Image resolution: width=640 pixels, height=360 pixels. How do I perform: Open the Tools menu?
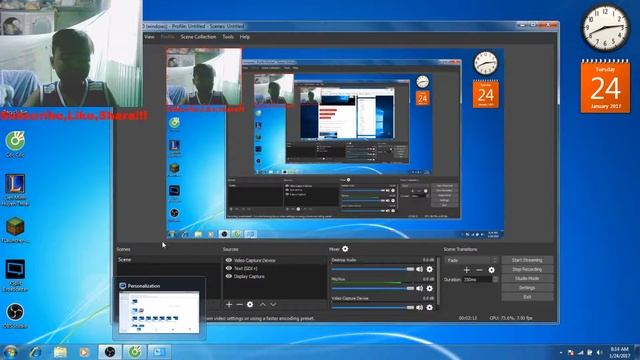click(228, 37)
